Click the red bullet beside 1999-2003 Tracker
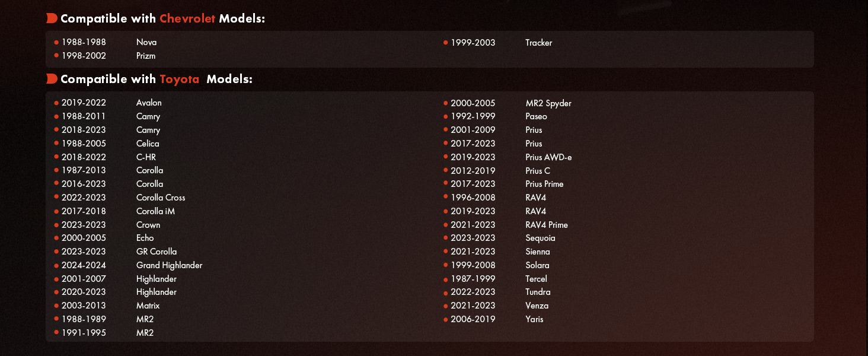Screen dimensions: 868x356 point(446,43)
